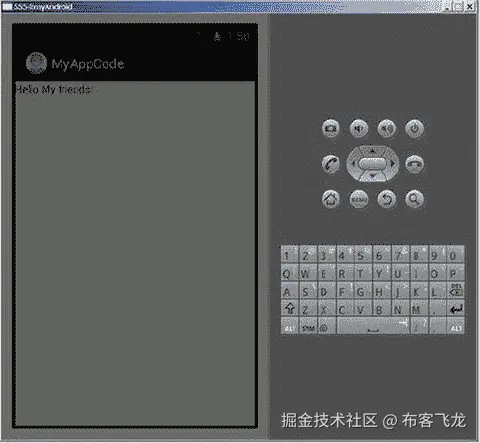
Task: Tap the E key on keyboard
Action: (327, 273)
